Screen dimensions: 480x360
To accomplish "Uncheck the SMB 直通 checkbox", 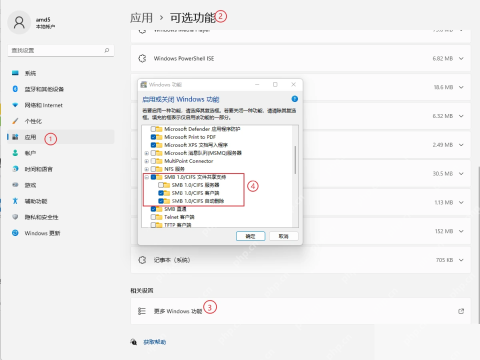I will click(x=153, y=209).
